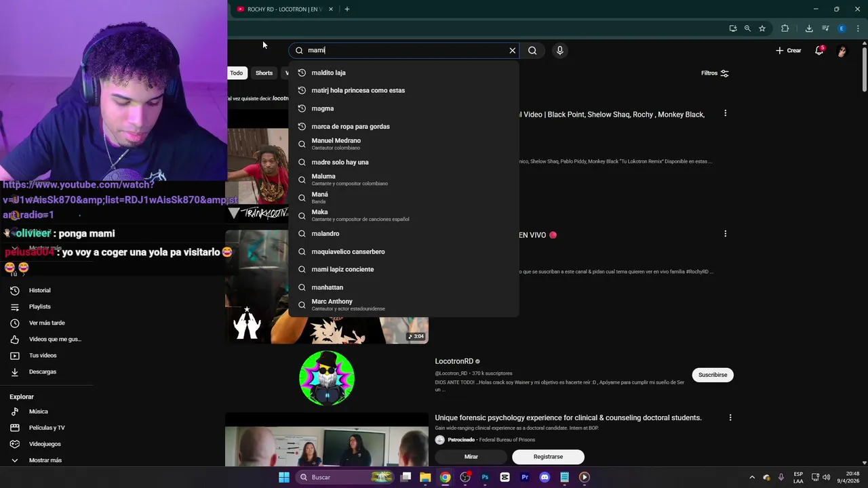Open options menu for forensic psychology ad
The image size is (868, 488).
pos(730,418)
